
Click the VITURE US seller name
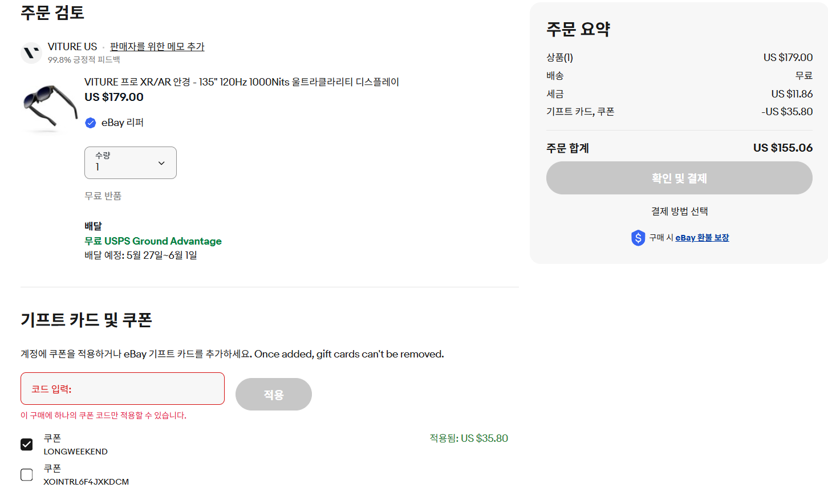click(72, 47)
